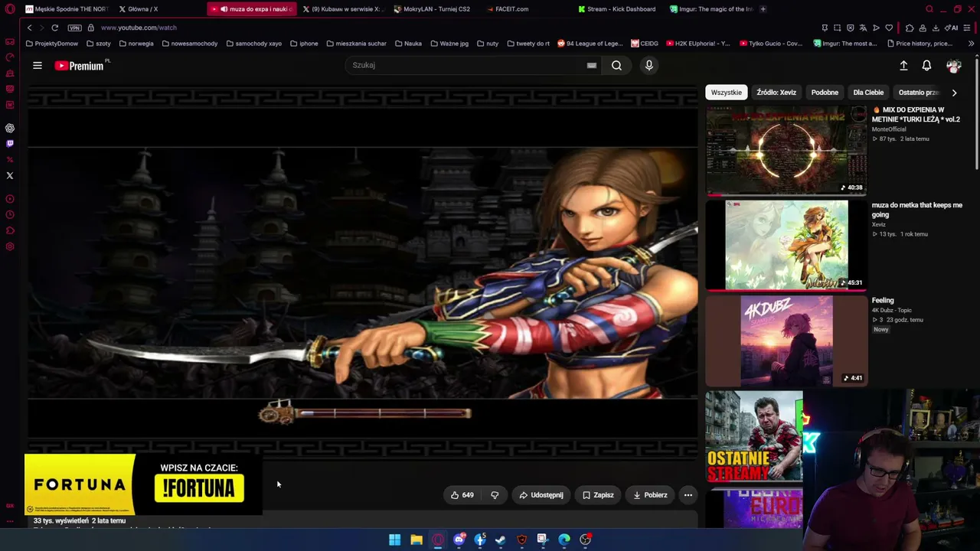Open X (Twitter) in the Opera sidebar
Image resolution: width=980 pixels, height=551 pixels.
click(x=10, y=176)
